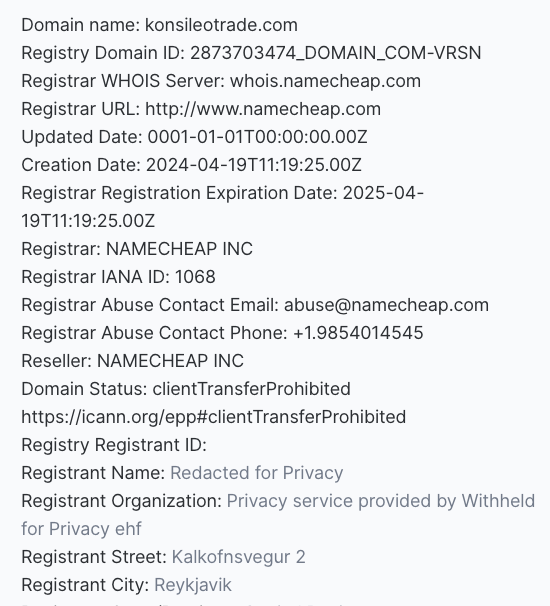Image resolution: width=550 pixels, height=606 pixels.
Task: Click Redacted for Privacy registrant name
Action: tap(257, 473)
